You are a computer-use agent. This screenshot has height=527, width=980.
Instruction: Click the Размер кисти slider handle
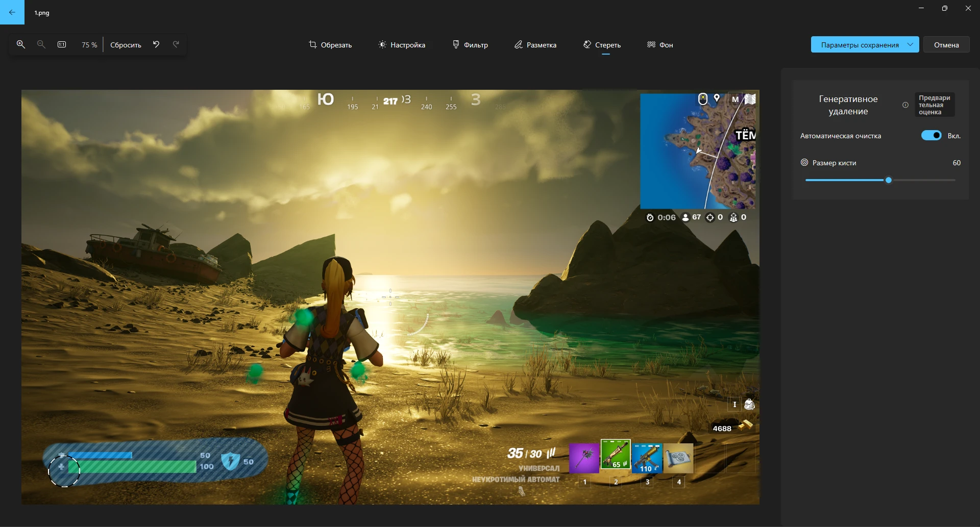(x=889, y=180)
